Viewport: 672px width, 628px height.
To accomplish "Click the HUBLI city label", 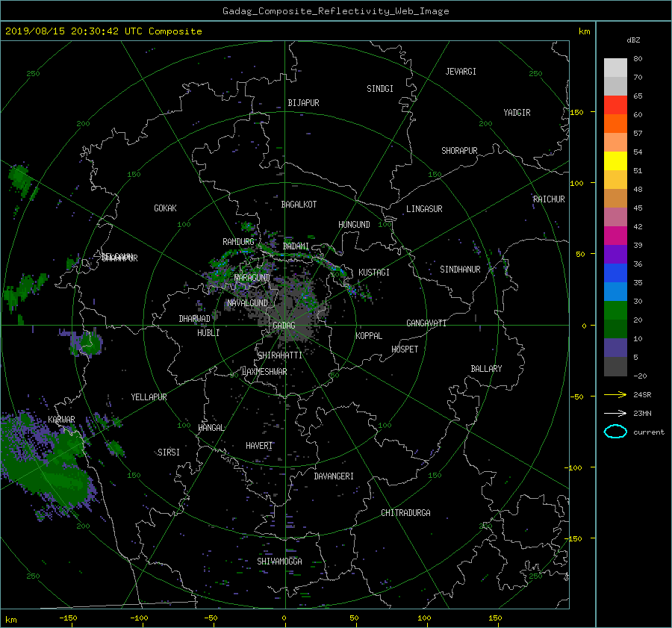I will click(x=208, y=333).
